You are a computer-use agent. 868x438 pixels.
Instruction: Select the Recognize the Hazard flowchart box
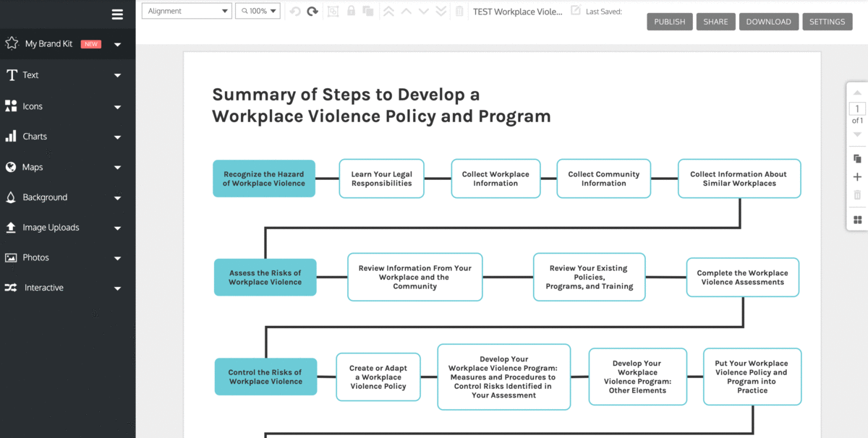point(264,179)
